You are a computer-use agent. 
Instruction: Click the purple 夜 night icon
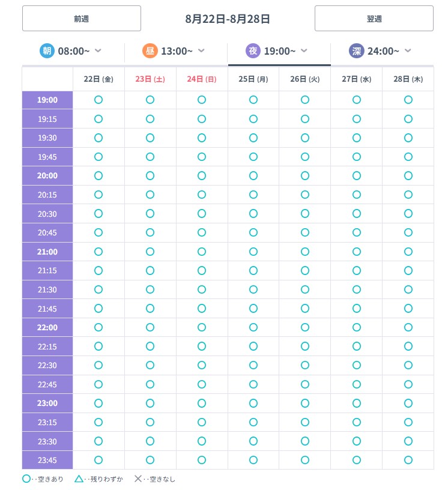[x=253, y=51]
